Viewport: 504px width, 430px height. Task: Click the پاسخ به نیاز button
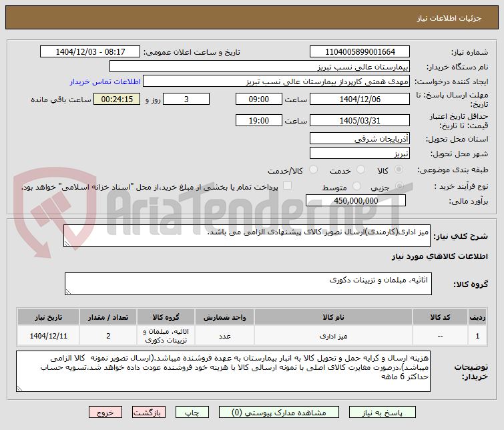coord(382,413)
